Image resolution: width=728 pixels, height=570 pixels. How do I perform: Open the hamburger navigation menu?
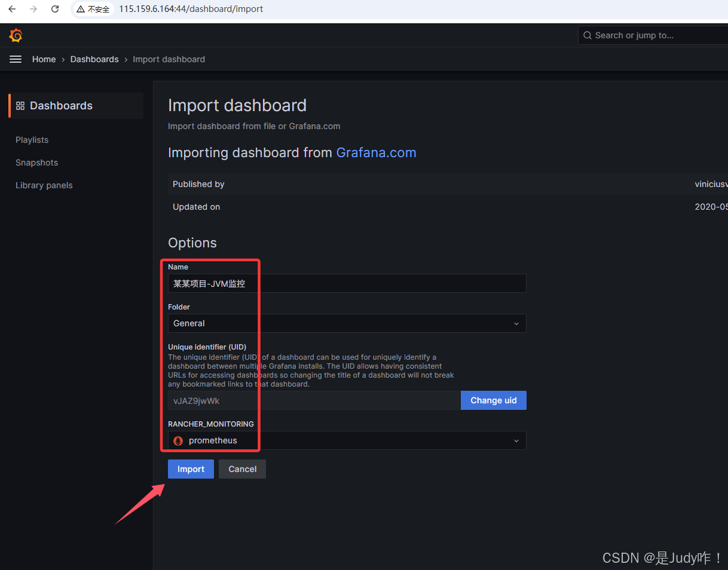point(16,59)
